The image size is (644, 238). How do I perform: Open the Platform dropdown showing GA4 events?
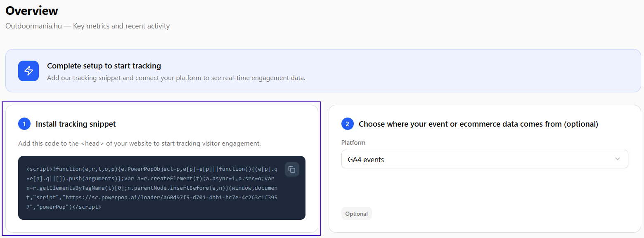click(485, 159)
